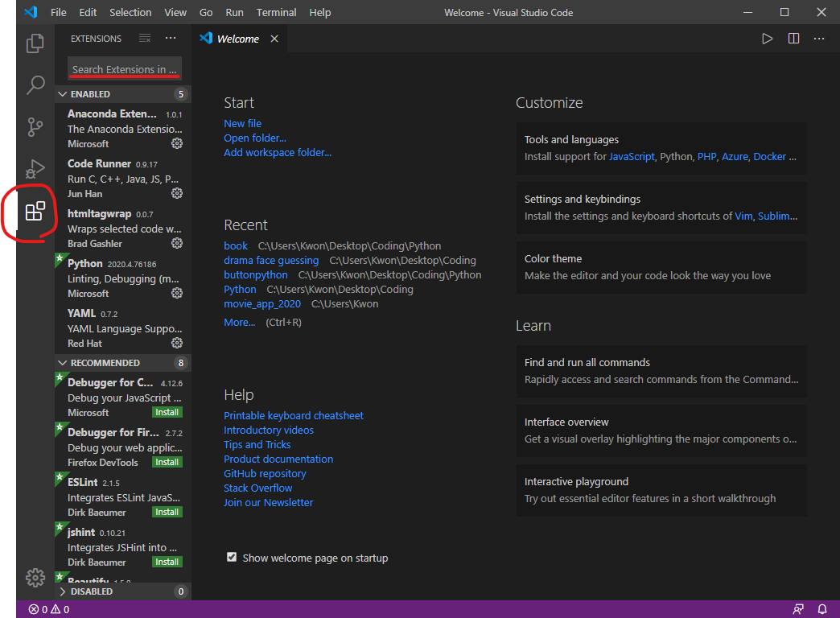
Task: Install the ESLint extension
Action: (x=167, y=512)
